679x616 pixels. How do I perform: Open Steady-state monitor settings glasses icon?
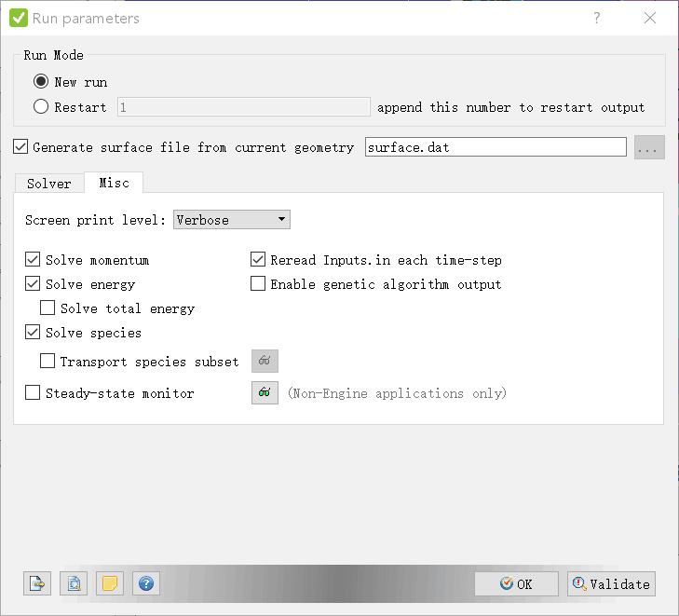(x=265, y=393)
